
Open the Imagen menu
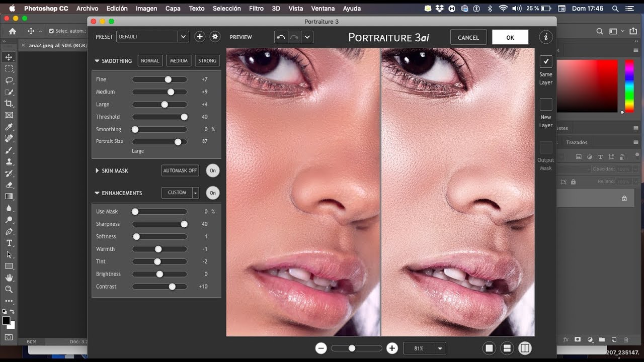pos(146,9)
